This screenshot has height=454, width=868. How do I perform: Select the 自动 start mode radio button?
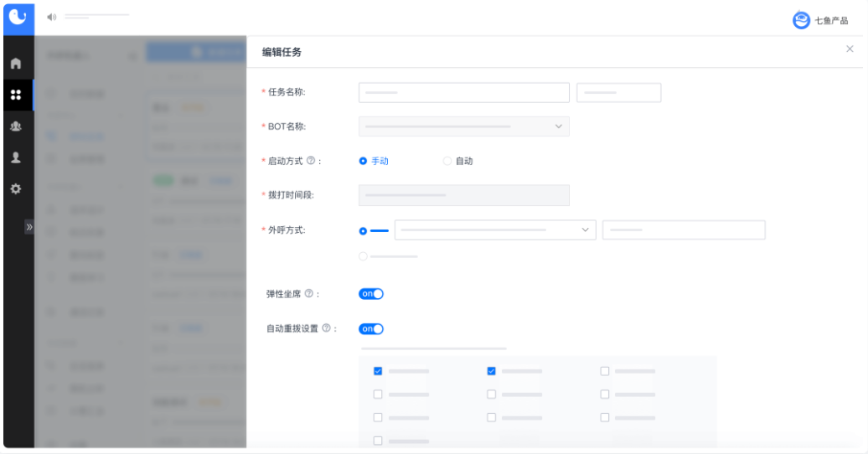point(447,161)
